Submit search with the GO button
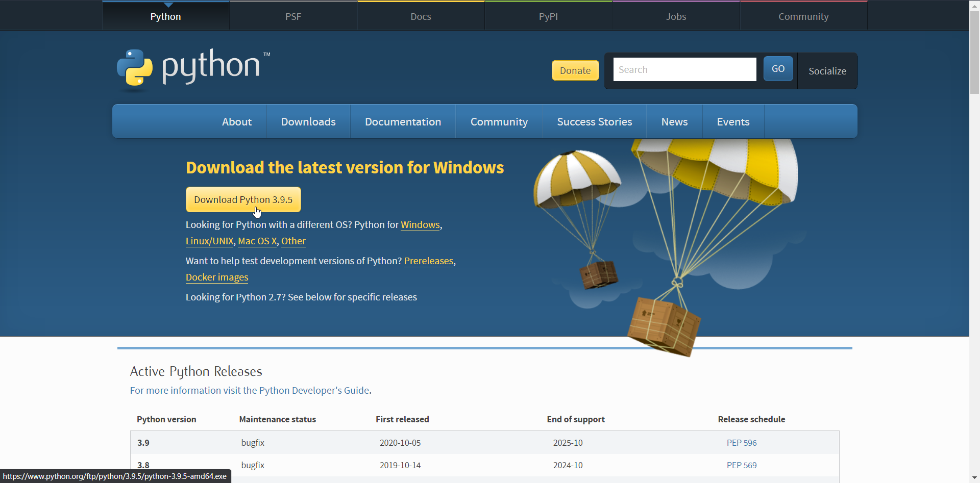Viewport: 980px width, 483px height. click(x=778, y=69)
